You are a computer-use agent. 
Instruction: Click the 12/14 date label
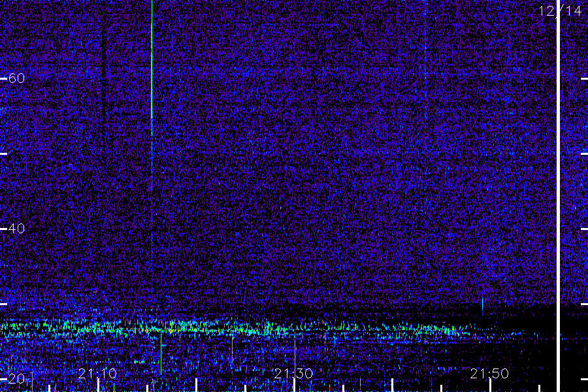click(561, 10)
